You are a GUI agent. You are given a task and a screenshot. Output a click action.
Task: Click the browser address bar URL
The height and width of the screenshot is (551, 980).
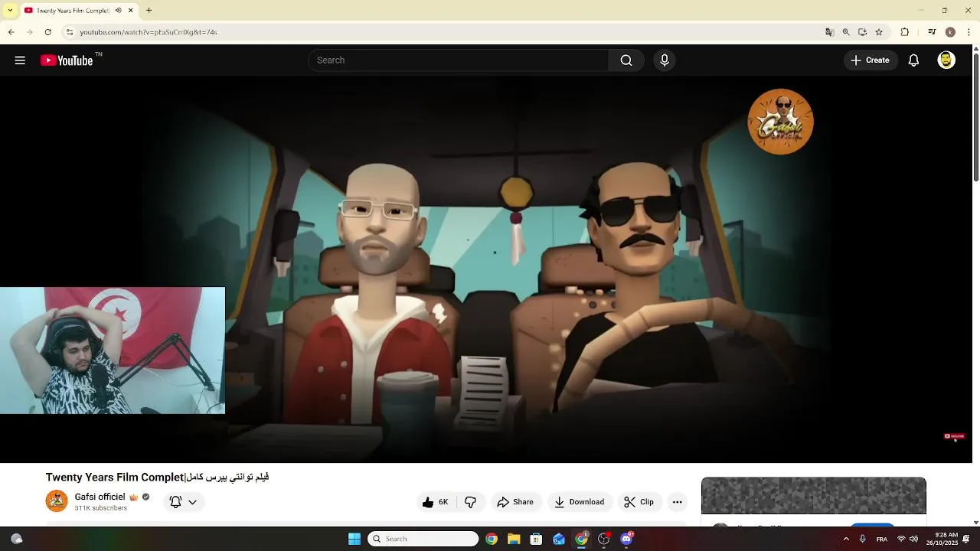coord(149,32)
